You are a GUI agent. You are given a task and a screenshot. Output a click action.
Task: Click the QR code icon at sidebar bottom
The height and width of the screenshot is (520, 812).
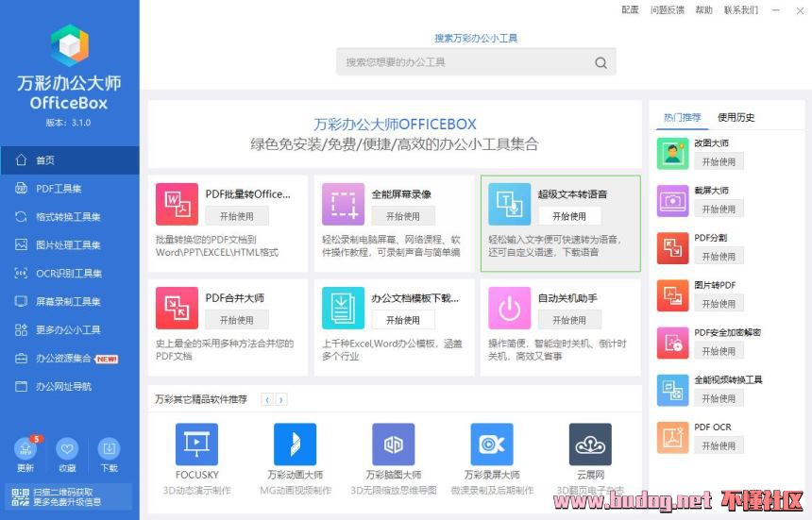(20, 496)
